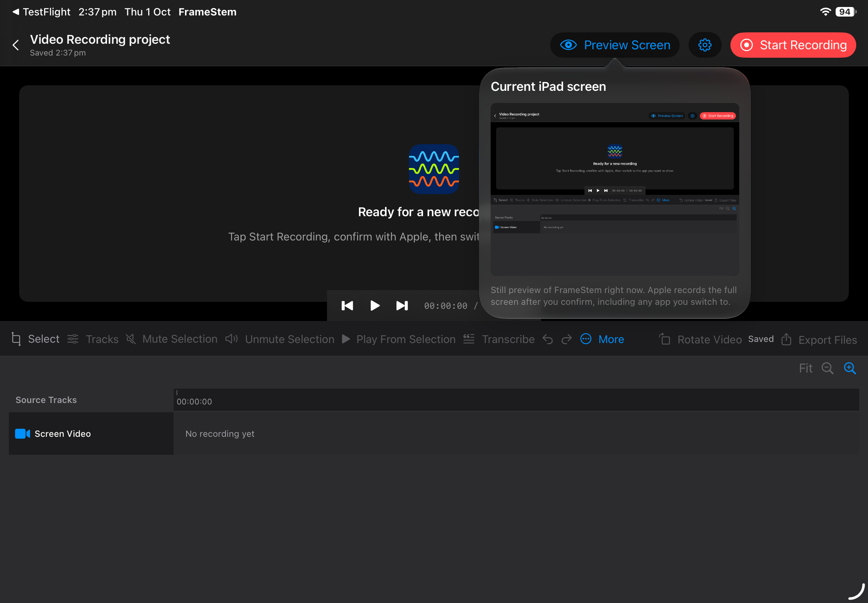Open the Tracks mixer panel
Image resolution: width=868 pixels, height=603 pixels.
[93, 339]
